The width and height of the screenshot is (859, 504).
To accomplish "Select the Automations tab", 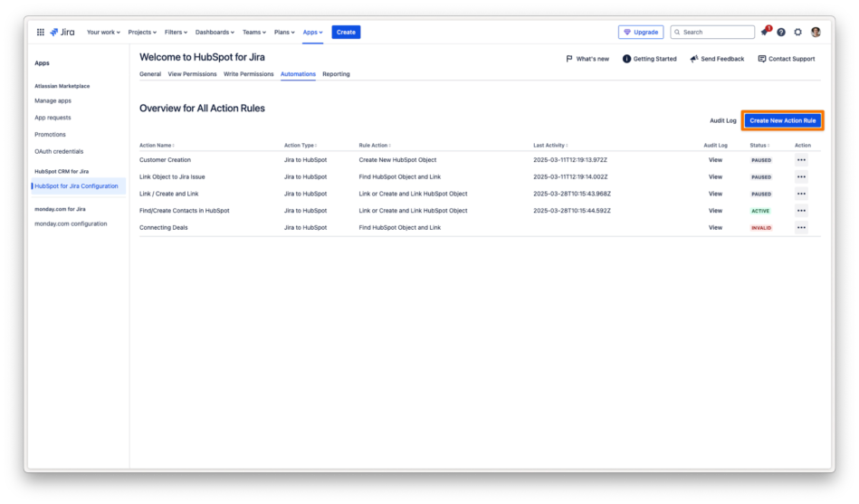I will pyautogui.click(x=298, y=74).
